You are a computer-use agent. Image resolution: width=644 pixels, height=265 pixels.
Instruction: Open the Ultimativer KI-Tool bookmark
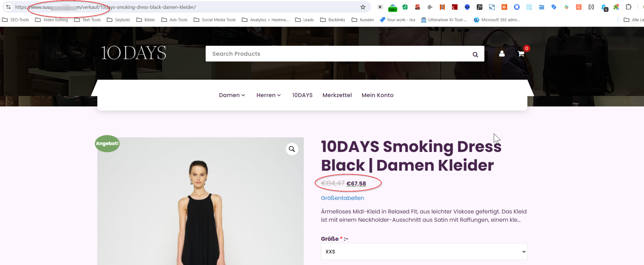pos(444,20)
